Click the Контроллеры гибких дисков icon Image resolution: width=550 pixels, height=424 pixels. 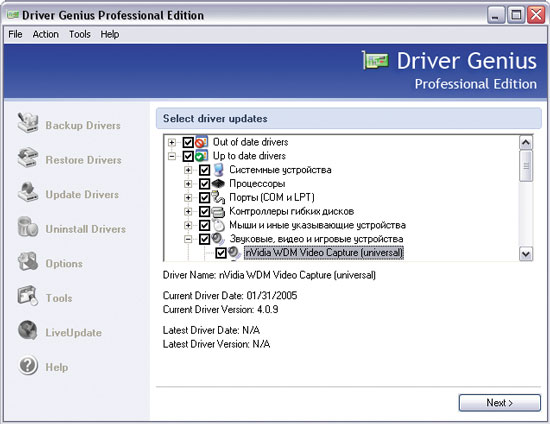click(218, 211)
